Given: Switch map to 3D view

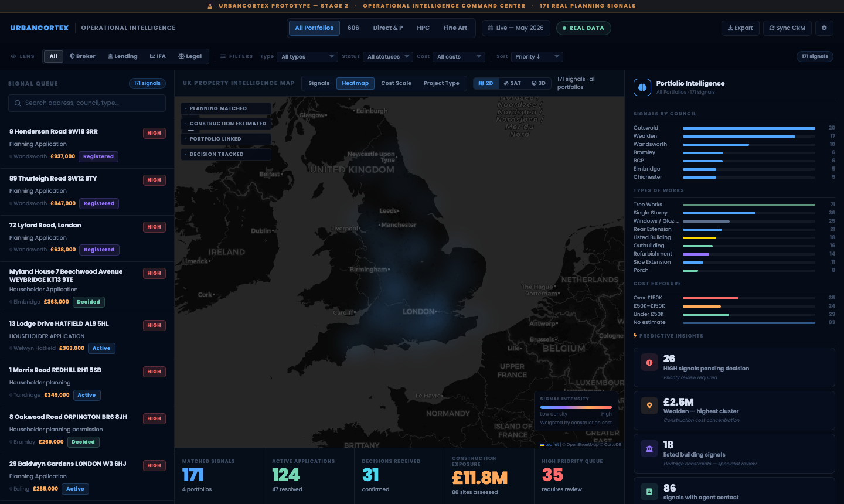Looking at the screenshot, I should (539, 83).
